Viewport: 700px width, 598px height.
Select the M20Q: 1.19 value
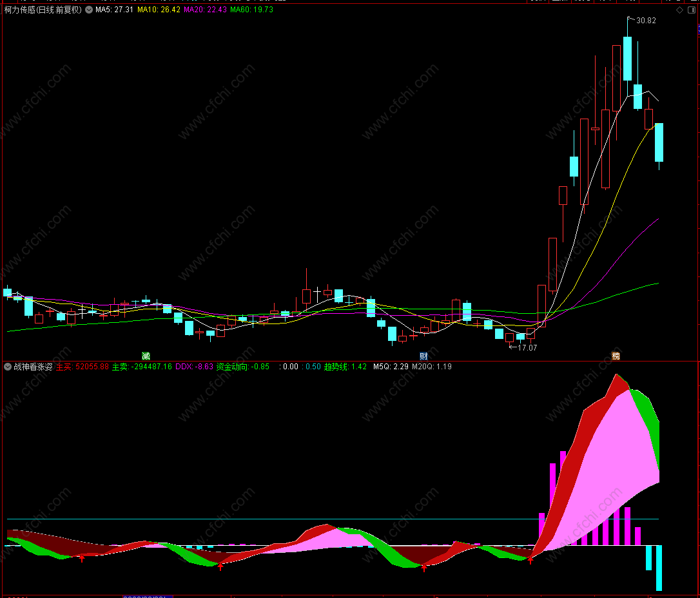pos(432,367)
